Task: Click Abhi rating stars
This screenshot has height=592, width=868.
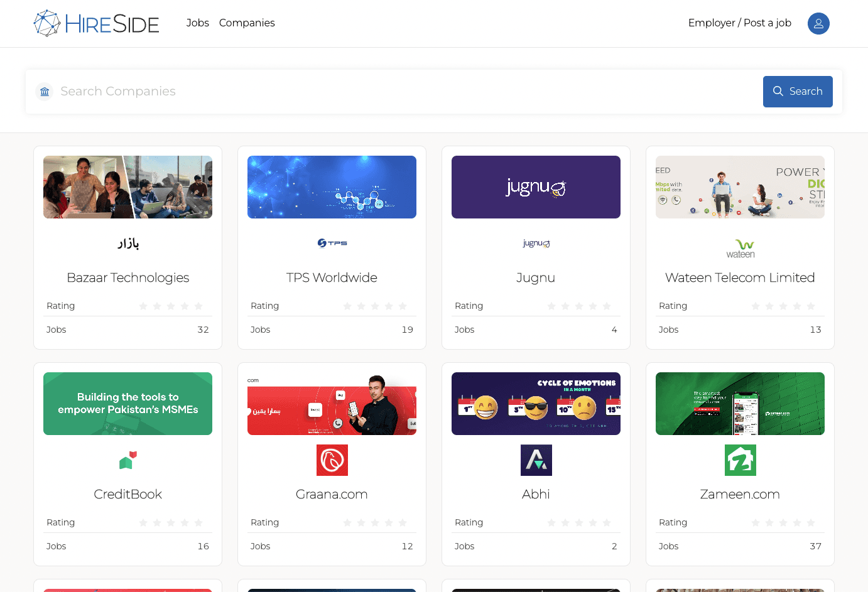Action: pyautogui.click(x=579, y=522)
